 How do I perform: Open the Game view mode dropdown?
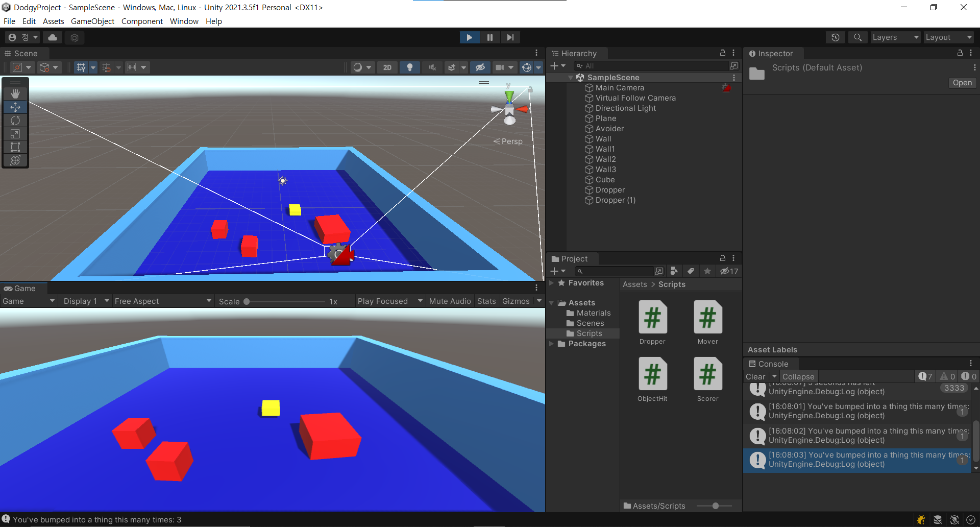click(x=28, y=301)
